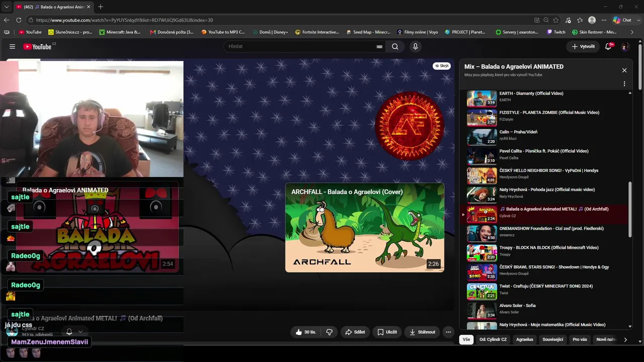Play FIZISTYLE - PLANETA ZOMBIE from playlist

545,118
